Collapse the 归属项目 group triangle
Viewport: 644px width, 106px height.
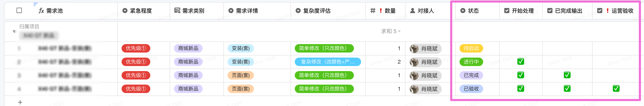tap(14, 31)
